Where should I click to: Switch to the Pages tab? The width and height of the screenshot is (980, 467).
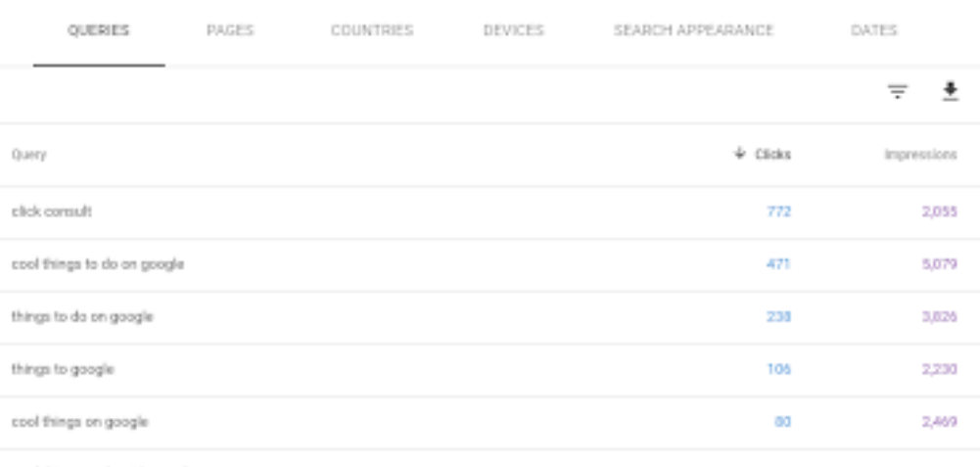coord(230,30)
